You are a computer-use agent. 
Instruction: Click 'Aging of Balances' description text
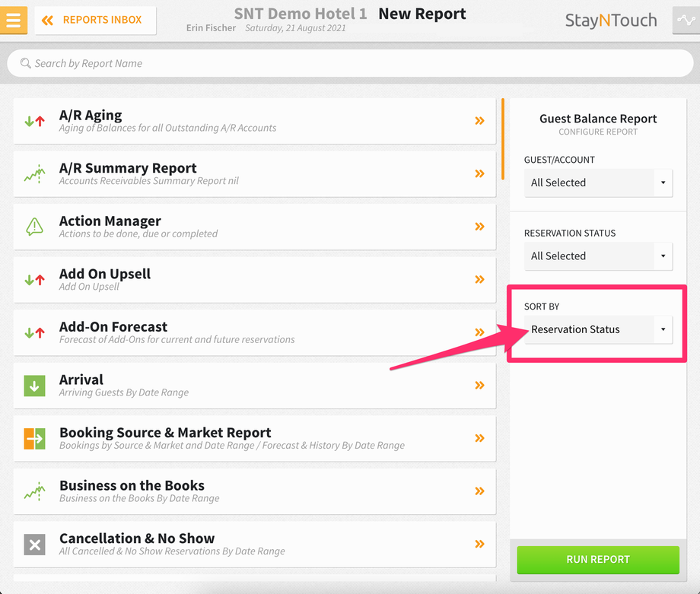pyautogui.click(x=167, y=128)
